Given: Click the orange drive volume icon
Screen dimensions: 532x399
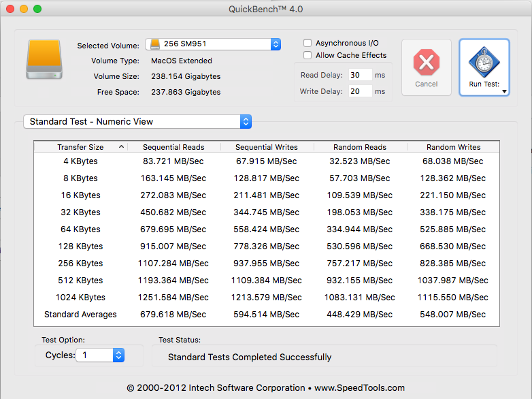Looking at the screenshot, I should tap(44, 59).
